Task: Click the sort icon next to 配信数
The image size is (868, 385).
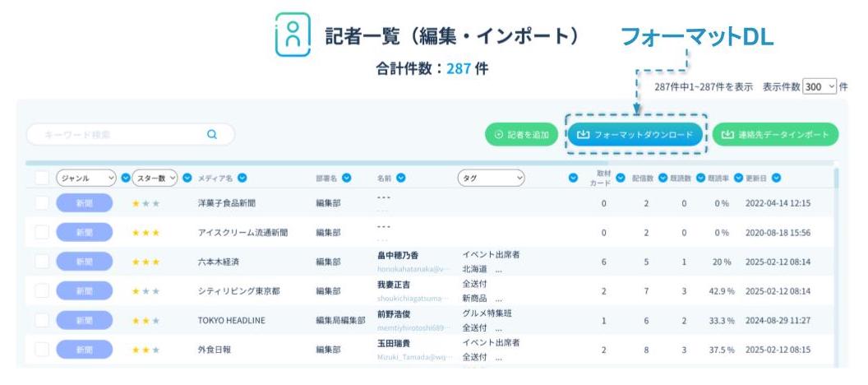Action: pos(663,178)
